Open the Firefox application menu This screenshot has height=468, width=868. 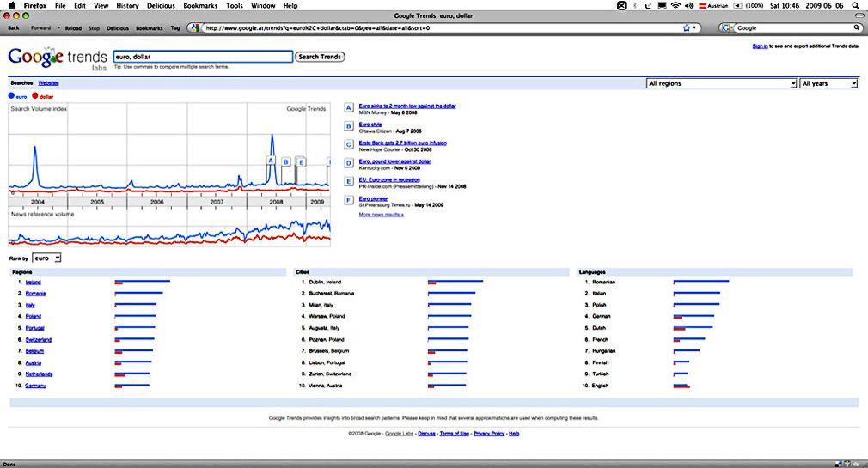coord(35,5)
